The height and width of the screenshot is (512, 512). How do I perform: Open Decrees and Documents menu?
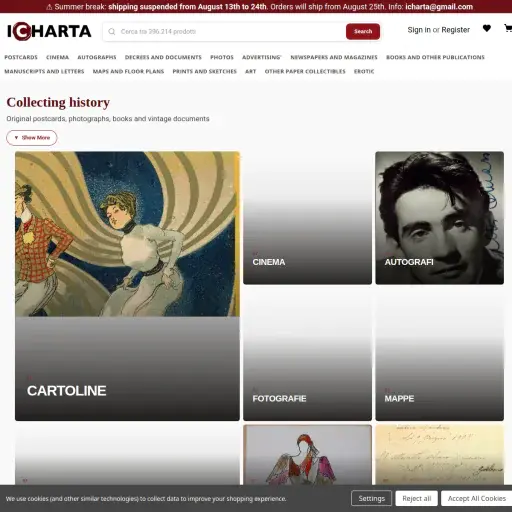pyautogui.click(x=163, y=57)
